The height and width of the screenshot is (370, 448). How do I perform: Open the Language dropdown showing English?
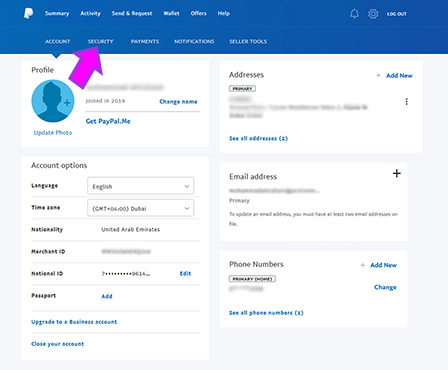(140, 186)
